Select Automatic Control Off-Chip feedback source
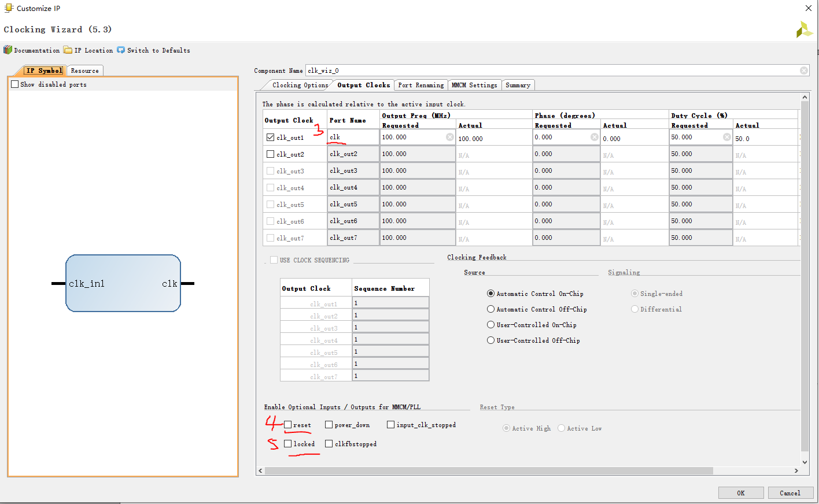Image resolution: width=819 pixels, height=504 pixels. [x=490, y=309]
